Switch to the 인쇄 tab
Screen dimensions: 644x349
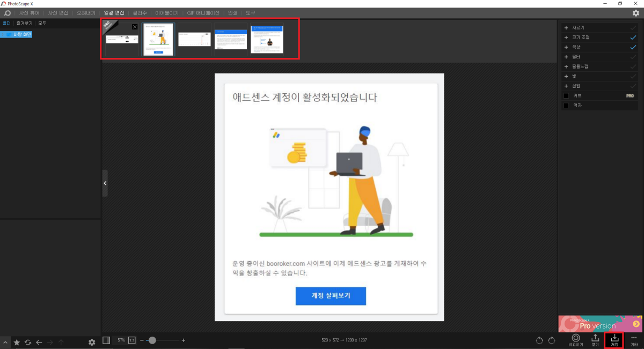(x=232, y=12)
